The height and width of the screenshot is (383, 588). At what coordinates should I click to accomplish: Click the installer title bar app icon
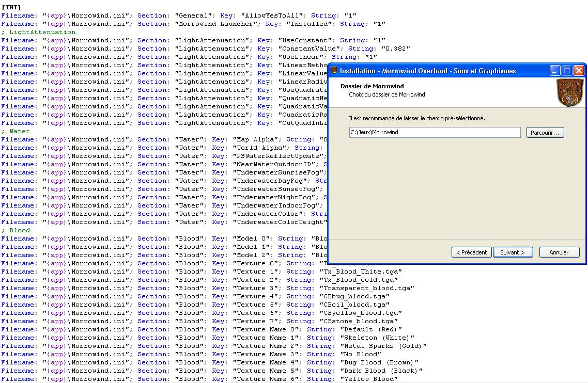pyautogui.click(x=333, y=70)
